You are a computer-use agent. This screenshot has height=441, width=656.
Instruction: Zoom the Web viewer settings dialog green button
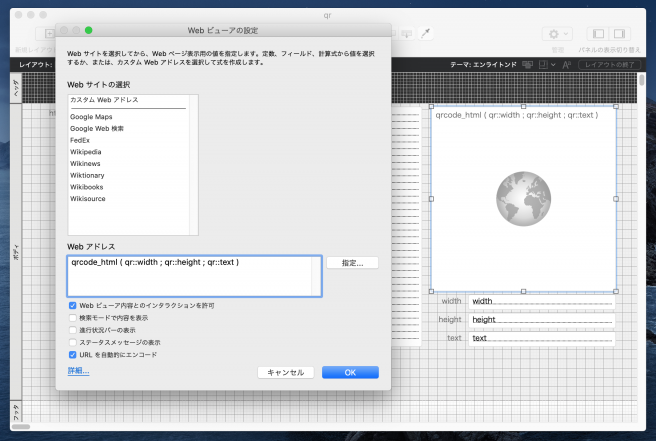click(x=89, y=30)
